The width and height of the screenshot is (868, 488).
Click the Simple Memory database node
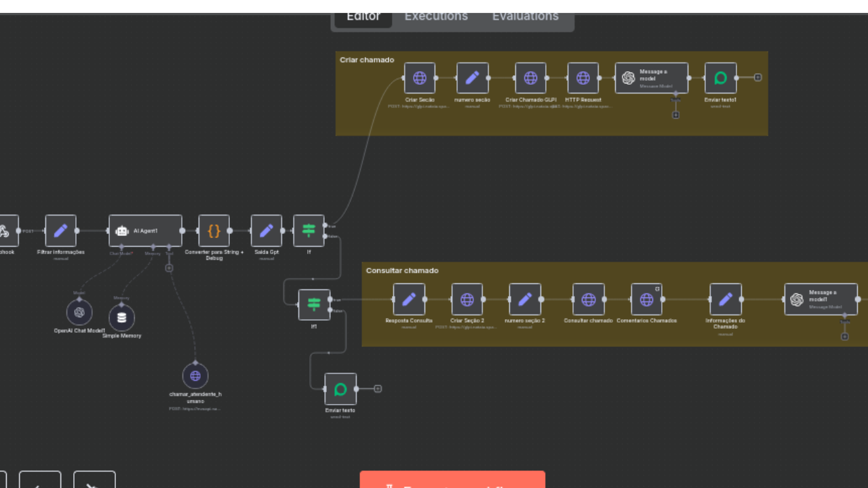point(121,317)
